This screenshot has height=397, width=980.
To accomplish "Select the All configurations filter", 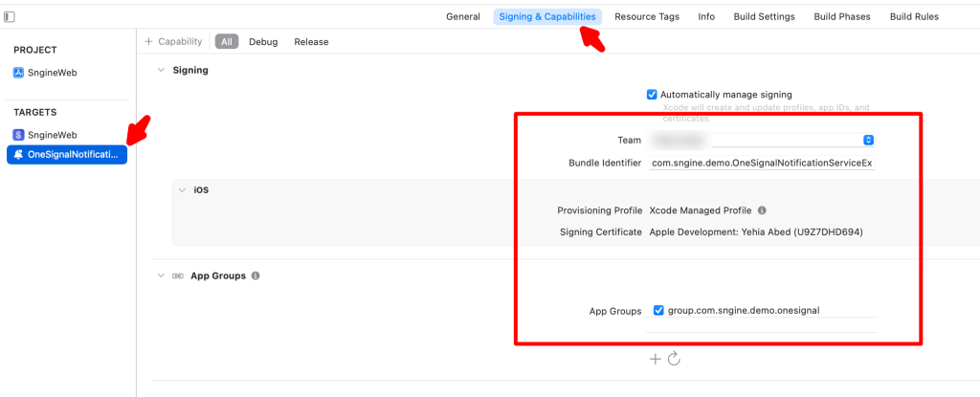I will tap(227, 42).
